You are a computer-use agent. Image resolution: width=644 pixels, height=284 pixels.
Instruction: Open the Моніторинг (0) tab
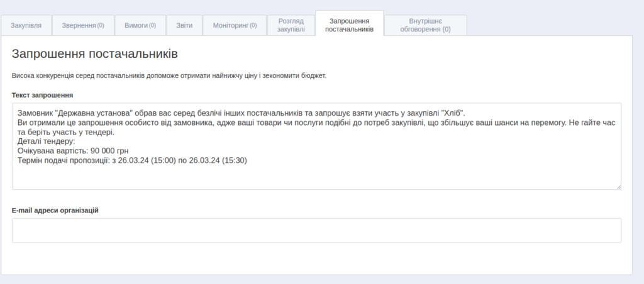(235, 25)
